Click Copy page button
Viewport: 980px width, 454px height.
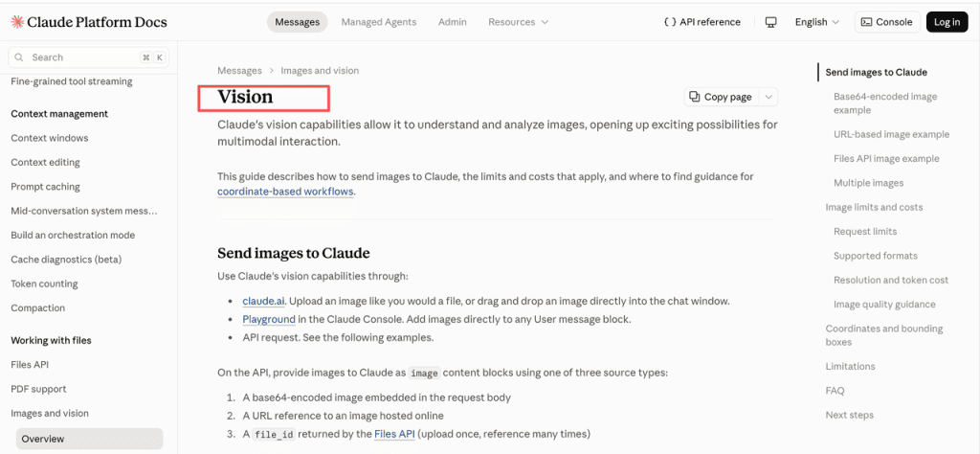(721, 97)
